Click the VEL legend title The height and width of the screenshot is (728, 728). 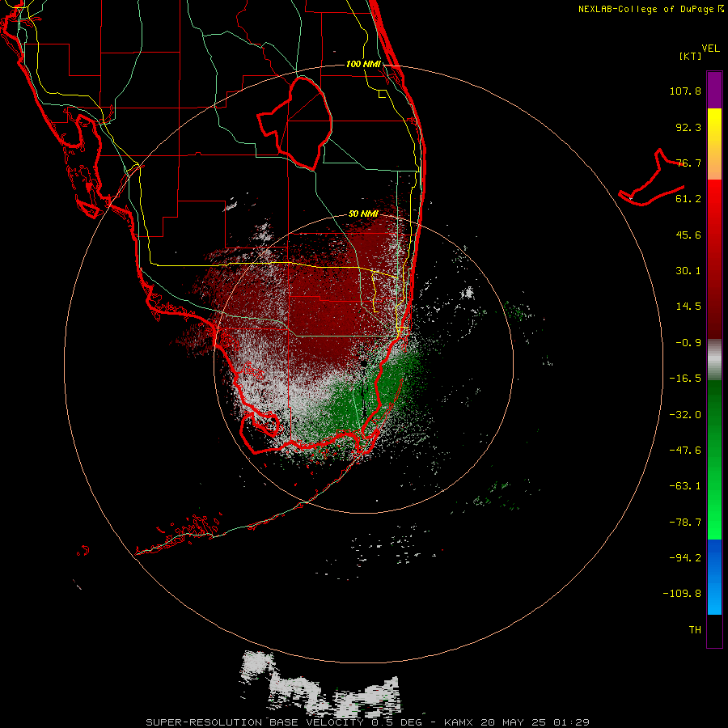pyautogui.click(x=710, y=49)
